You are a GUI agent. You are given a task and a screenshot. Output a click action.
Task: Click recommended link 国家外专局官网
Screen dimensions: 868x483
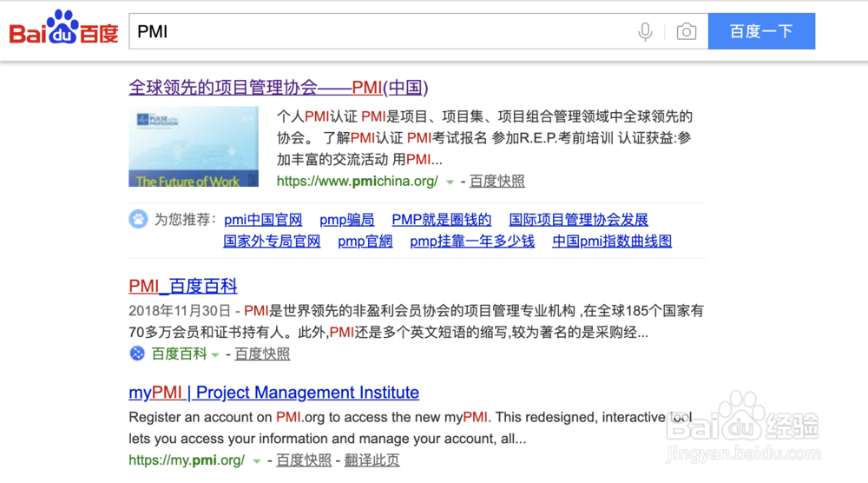coord(272,241)
